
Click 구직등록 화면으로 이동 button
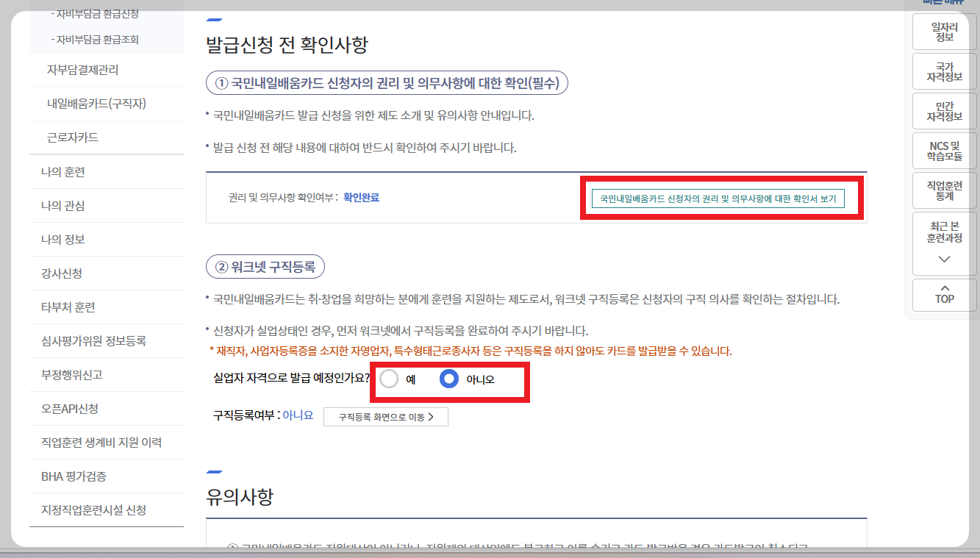386,417
